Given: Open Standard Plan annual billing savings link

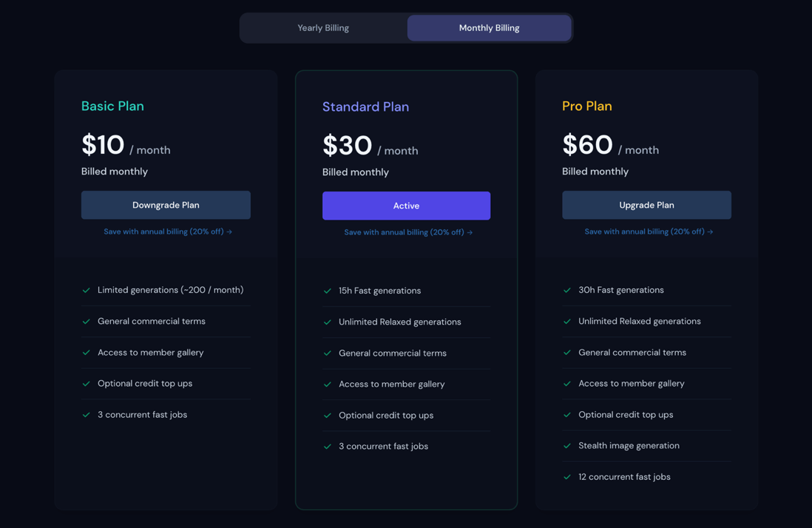Looking at the screenshot, I should pyautogui.click(x=408, y=232).
